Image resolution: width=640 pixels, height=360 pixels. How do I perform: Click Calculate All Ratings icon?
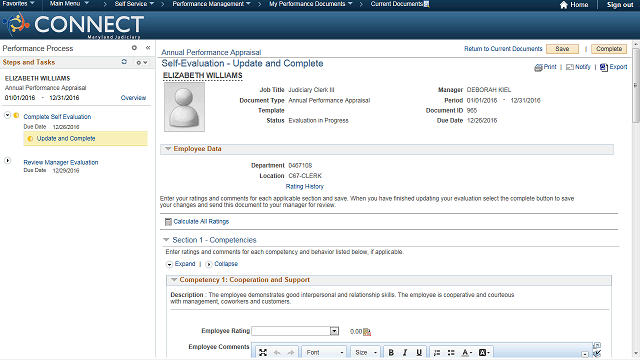coord(168,222)
